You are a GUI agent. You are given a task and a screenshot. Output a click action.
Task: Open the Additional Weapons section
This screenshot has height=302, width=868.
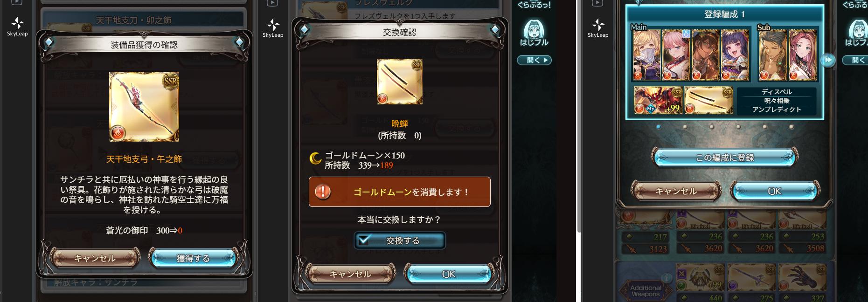click(646, 291)
